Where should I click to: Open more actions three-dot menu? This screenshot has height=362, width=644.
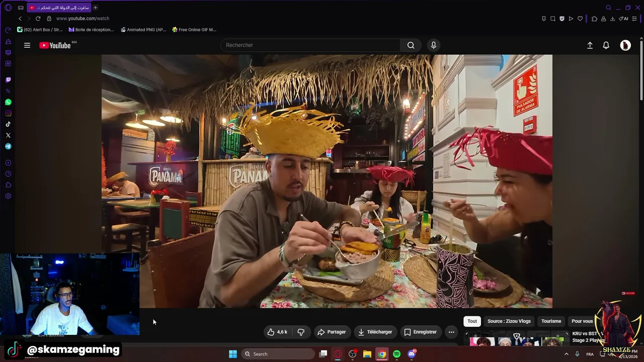click(451, 332)
